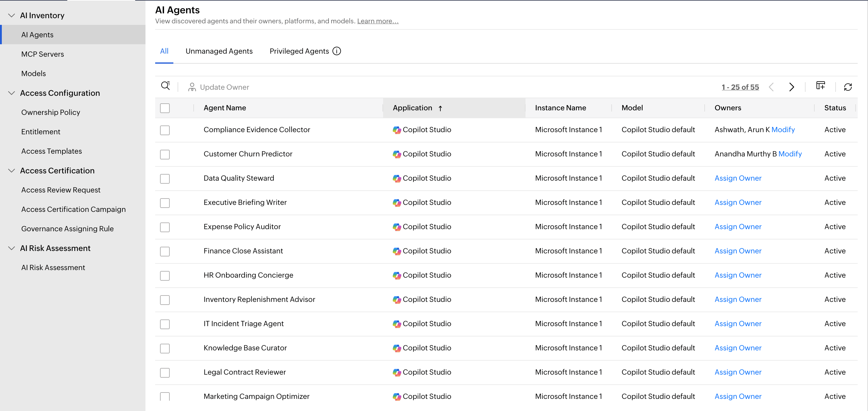Screen dimensions: 868x411
Task: Open the column chooser icon
Action: (820, 86)
